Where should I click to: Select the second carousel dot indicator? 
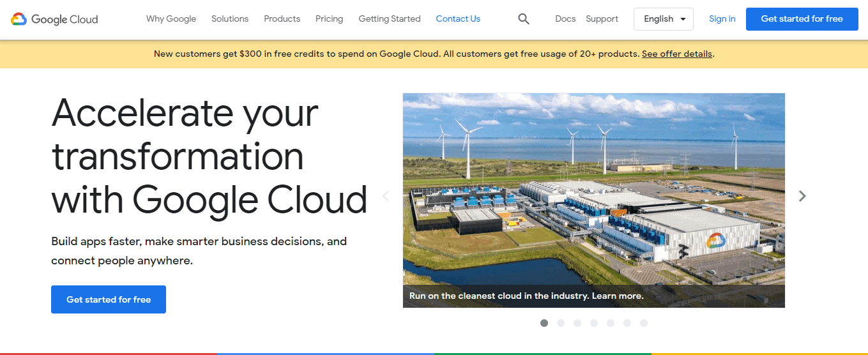(561, 323)
